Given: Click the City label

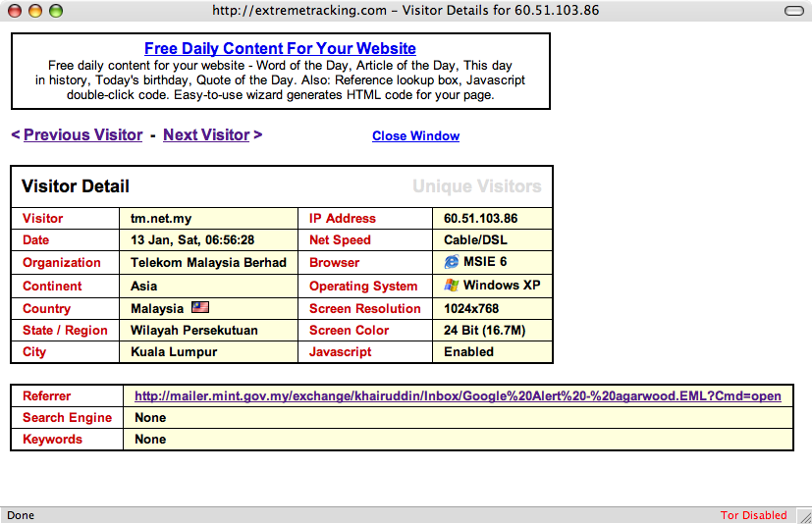Looking at the screenshot, I should (x=34, y=352).
